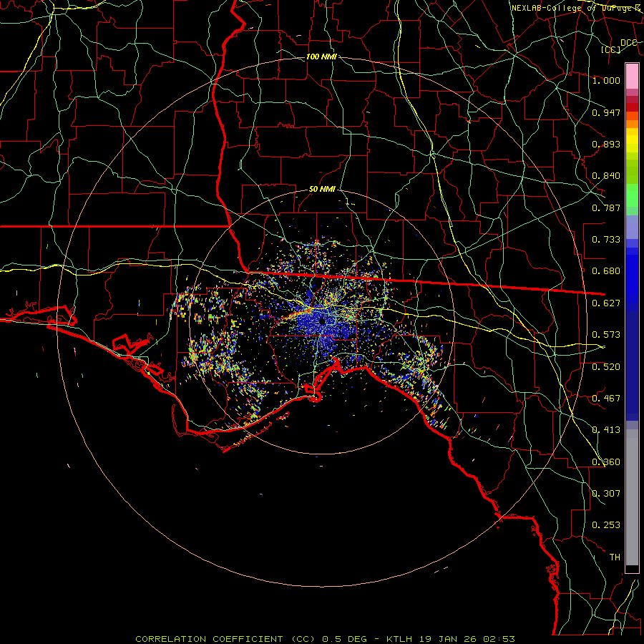
Task: Select the 0.787 scale label
Action: coord(606,208)
